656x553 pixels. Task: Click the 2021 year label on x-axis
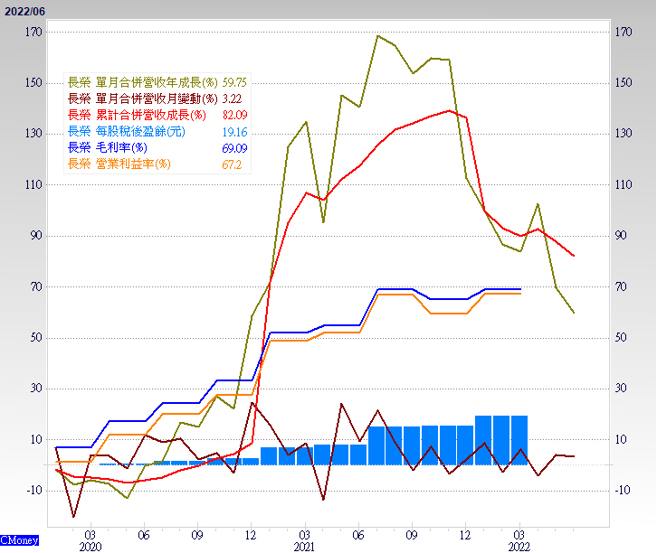pyautogui.click(x=305, y=547)
